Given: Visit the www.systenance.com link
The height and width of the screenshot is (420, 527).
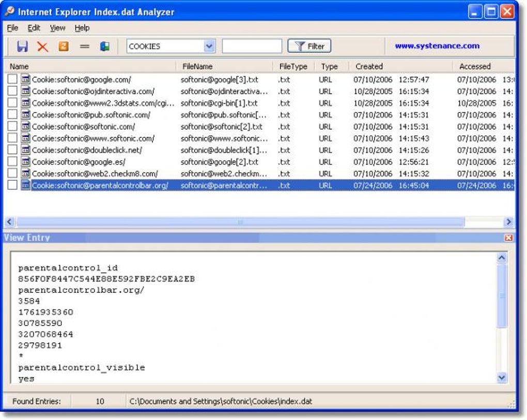Looking at the screenshot, I should click(x=437, y=45).
